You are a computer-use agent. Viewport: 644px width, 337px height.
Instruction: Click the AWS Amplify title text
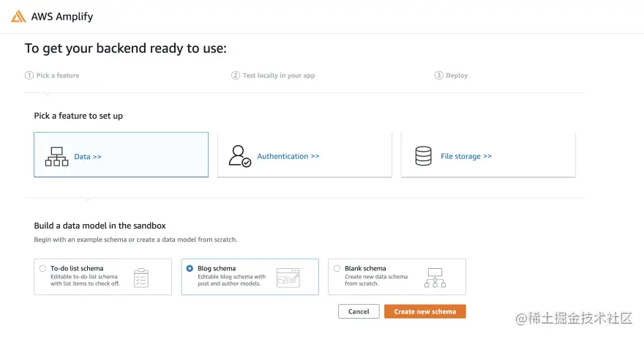click(62, 16)
